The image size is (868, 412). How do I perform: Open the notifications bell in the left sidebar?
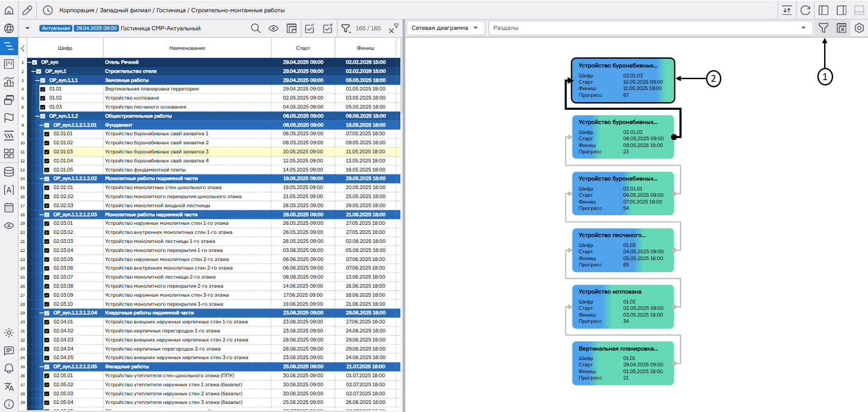click(x=9, y=369)
